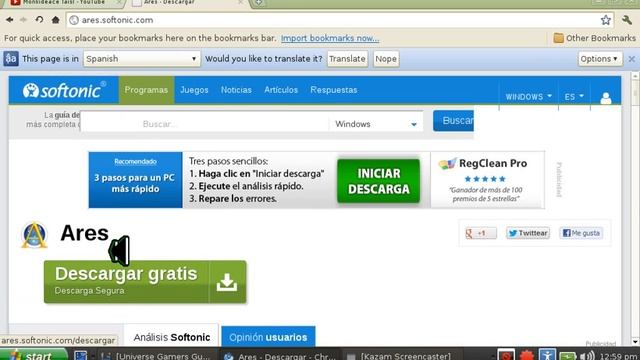Switch to the Opinión usuarios tab
This screenshot has height=360, width=640.
tap(268, 337)
